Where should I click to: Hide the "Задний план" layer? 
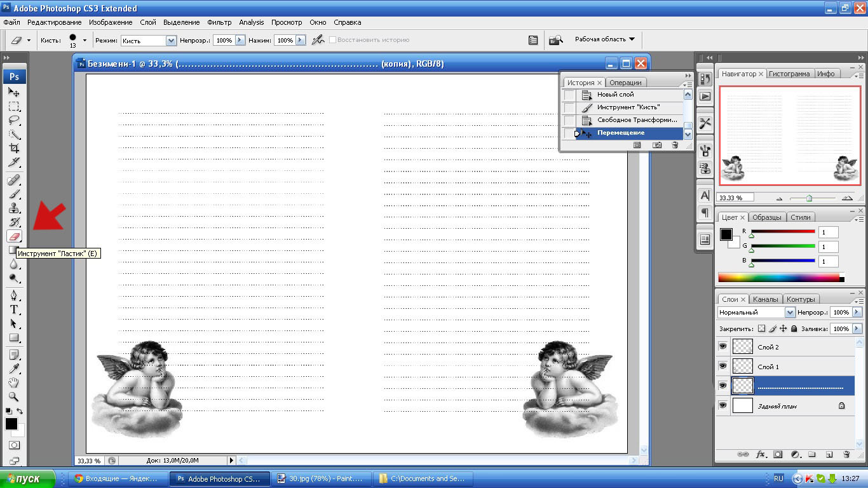click(x=722, y=405)
